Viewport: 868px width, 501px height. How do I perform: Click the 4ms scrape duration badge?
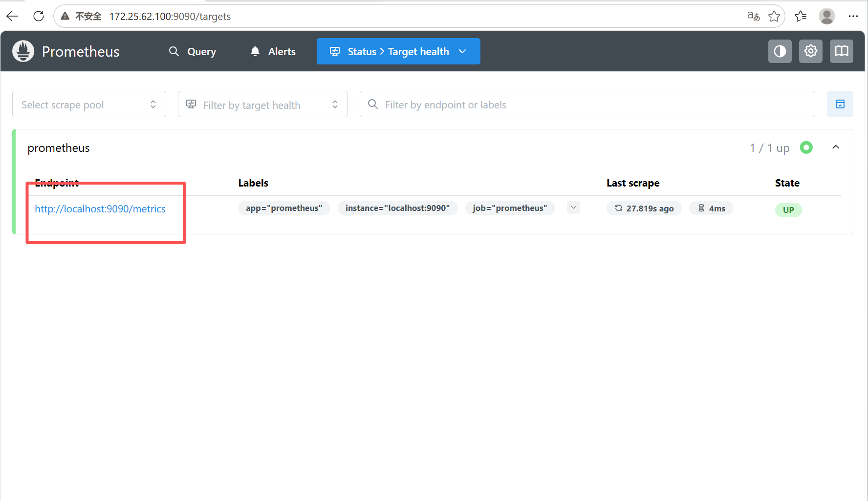tap(711, 209)
